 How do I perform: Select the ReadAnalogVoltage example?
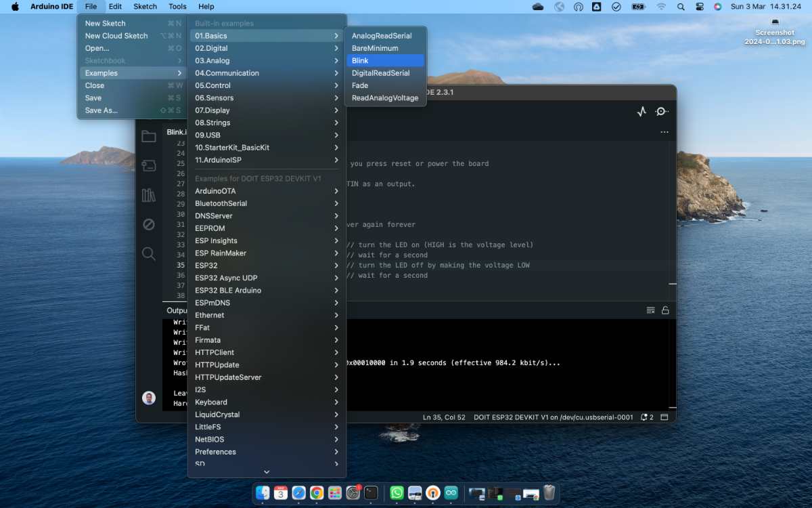click(385, 98)
